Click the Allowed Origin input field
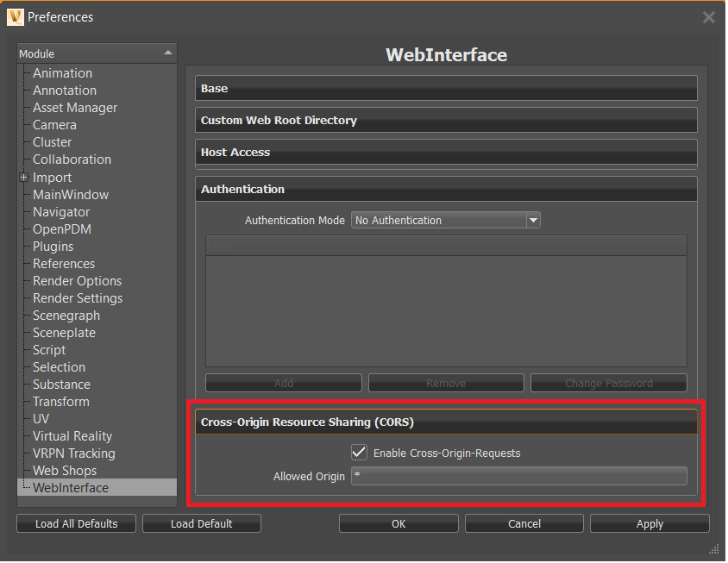This screenshot has height=563, width=728. 519,476
